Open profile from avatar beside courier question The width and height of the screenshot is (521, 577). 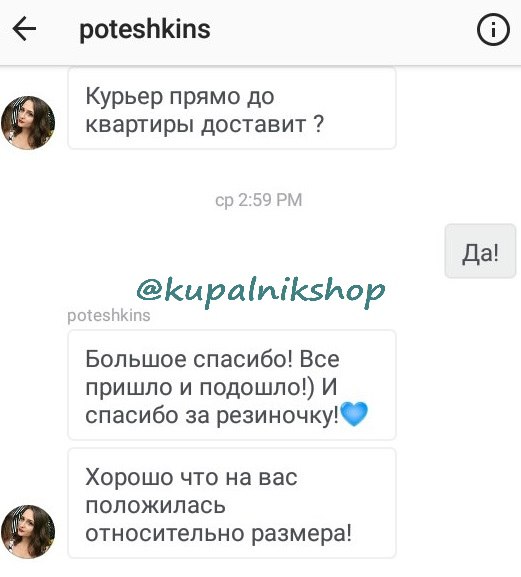click(28, 123)
